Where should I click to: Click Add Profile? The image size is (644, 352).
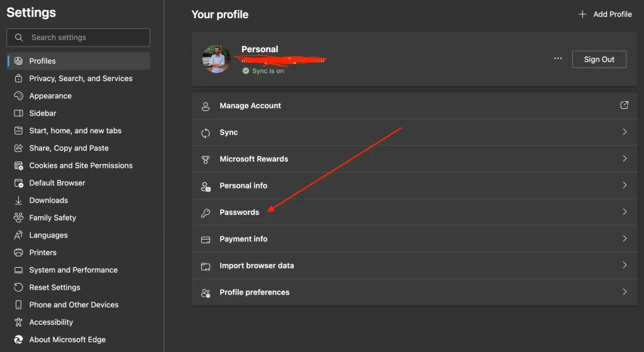pyautogui.click(x=605, y=14)
